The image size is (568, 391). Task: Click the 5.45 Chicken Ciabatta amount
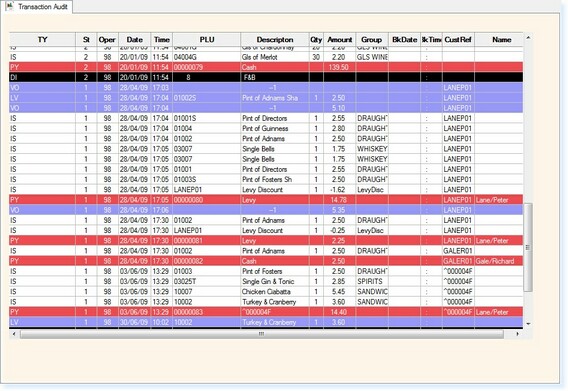click(x=338, y=291)
